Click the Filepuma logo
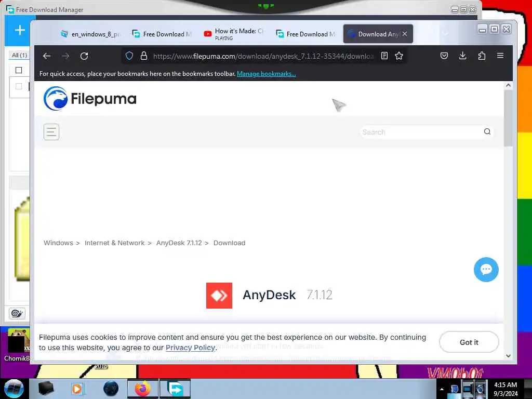 [90, 98]
